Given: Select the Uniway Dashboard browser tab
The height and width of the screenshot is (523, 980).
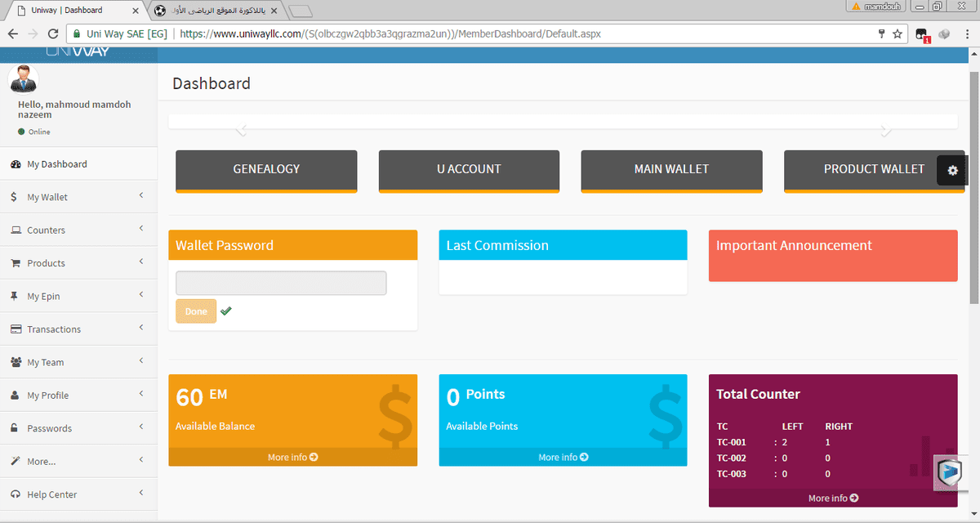Looking at the screenshot, I should (x=65, y=11).
